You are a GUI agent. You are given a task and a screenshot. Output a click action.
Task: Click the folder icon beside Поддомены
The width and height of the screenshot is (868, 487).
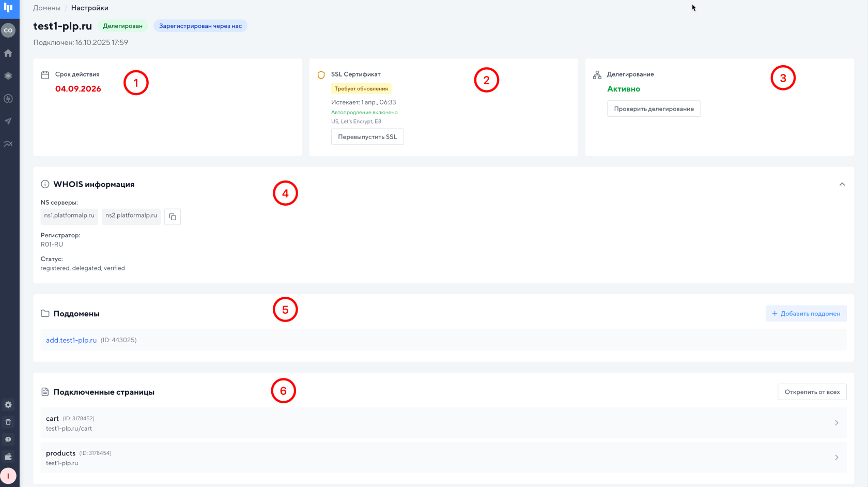(x=45, y=313)
